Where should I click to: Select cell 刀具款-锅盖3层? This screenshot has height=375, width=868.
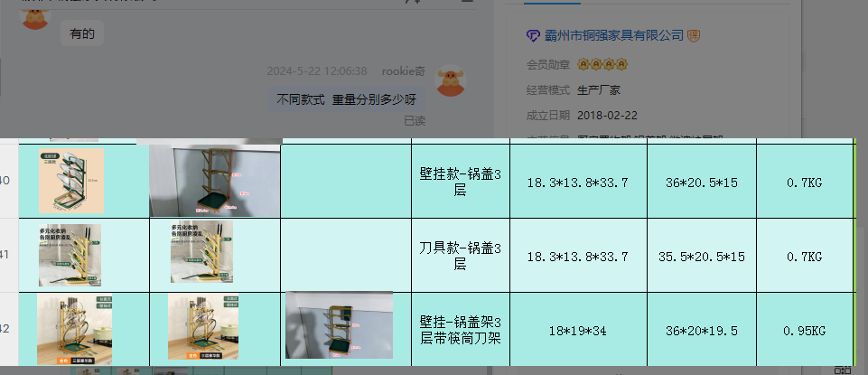pyautogui.click(x=461, y=256)
